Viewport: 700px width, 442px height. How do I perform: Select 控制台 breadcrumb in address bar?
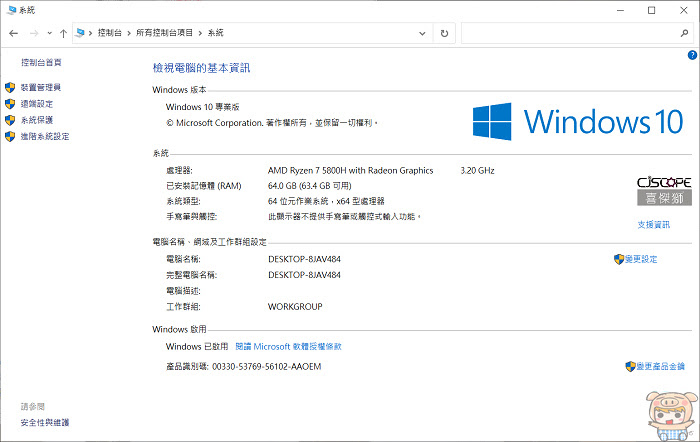(110, 33)
